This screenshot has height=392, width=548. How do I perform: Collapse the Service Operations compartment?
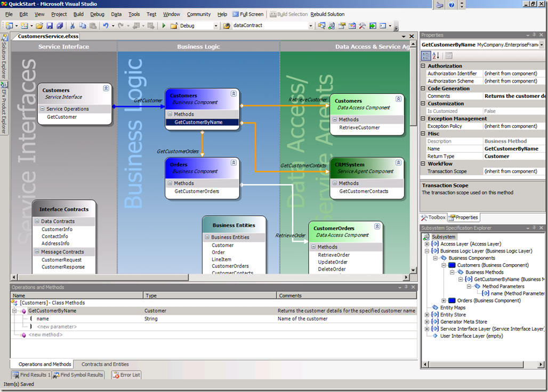42,109
